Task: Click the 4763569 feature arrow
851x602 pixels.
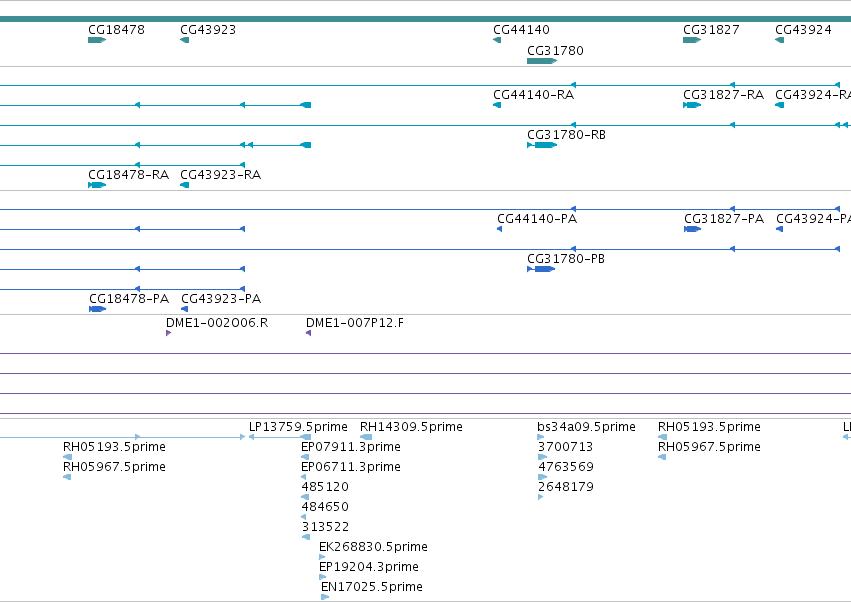Action: pyautogui.click(x=543, y=477)
